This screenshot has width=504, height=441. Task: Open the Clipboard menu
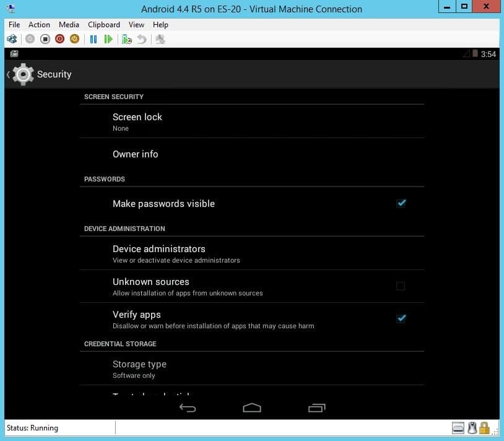pos(104,25)
